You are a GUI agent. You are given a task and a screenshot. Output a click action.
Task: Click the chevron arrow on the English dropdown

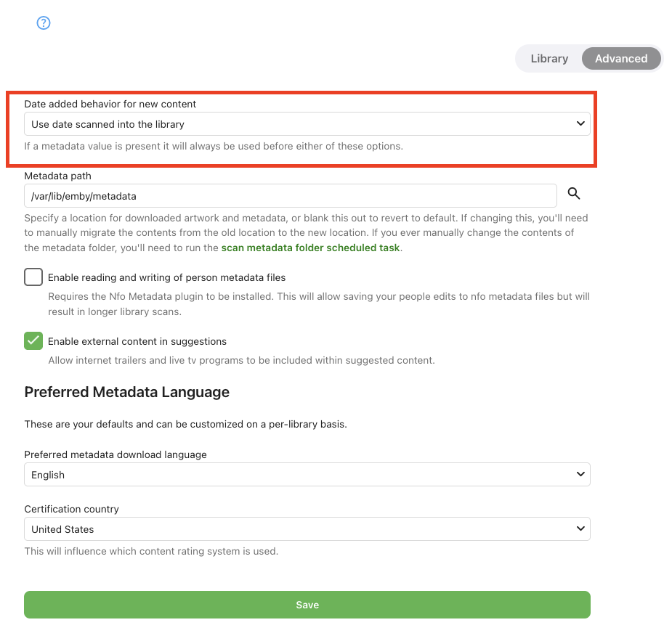click(x=580, y=475)
